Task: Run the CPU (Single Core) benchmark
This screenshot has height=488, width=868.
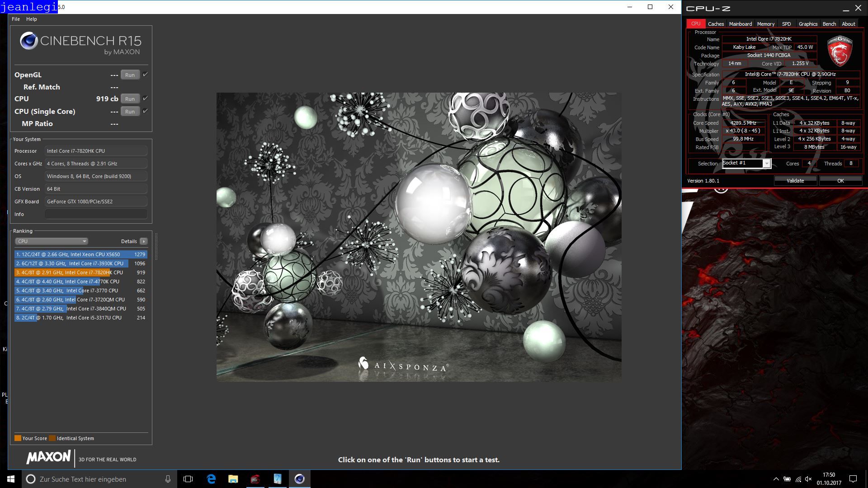Action: coord(130,112)
